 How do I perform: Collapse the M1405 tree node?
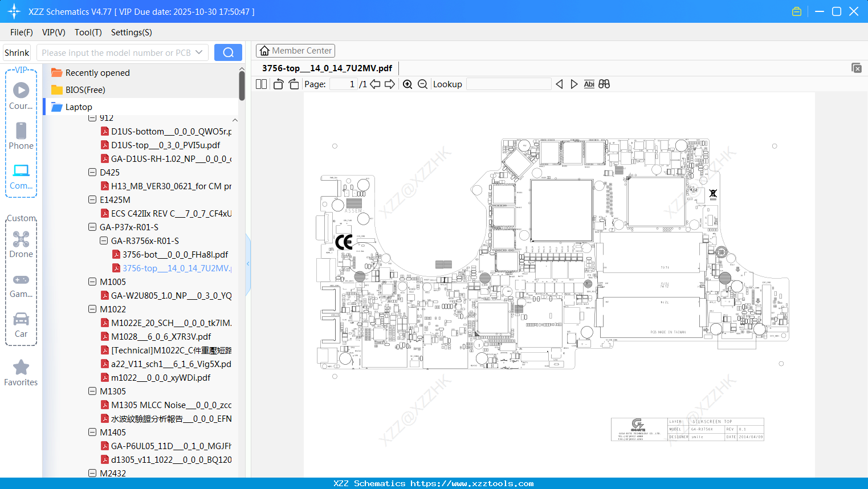pos(92,432)
